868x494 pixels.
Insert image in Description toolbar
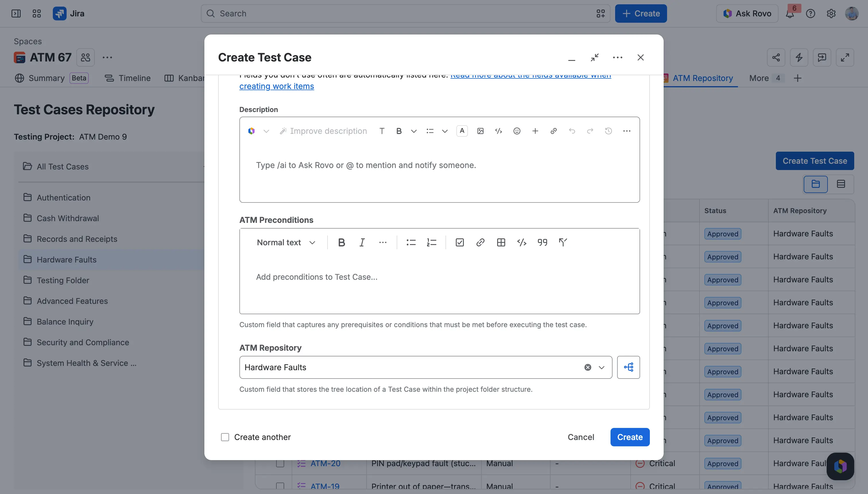[480, 131]
